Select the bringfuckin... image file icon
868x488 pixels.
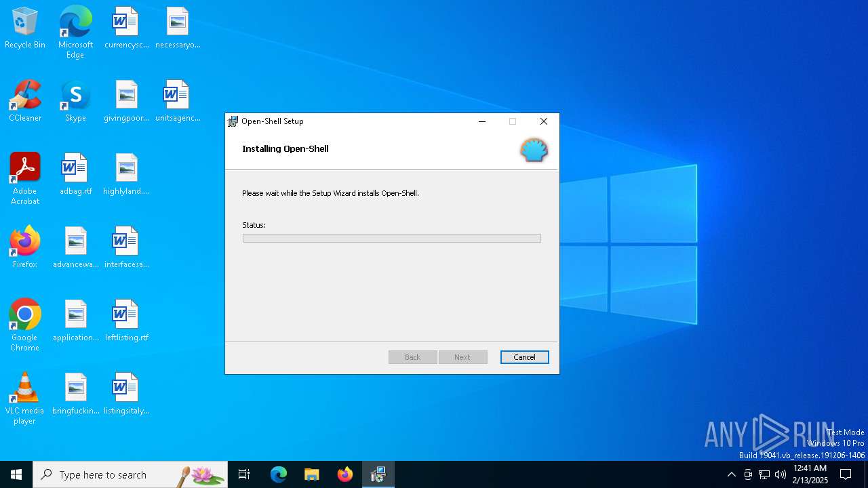pyautogui.click(x=75, y=394)
